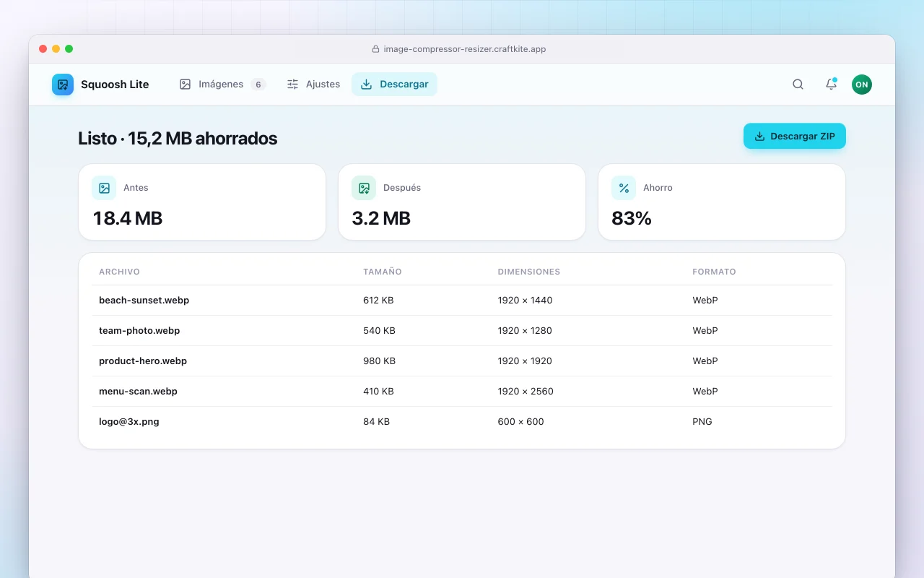Click the Después compressed image icon
Screen dimensions: 924x578
[x=364, y=188]
